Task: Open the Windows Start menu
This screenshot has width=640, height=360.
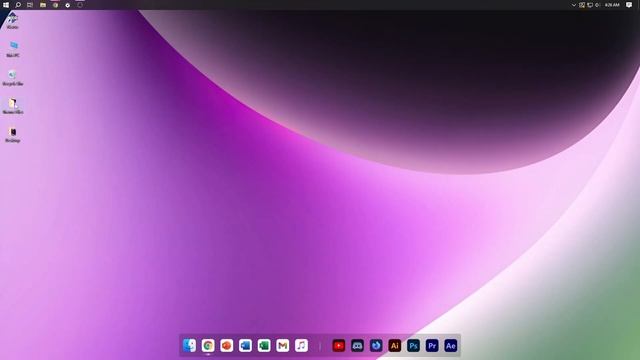Action: pos(6,5)
